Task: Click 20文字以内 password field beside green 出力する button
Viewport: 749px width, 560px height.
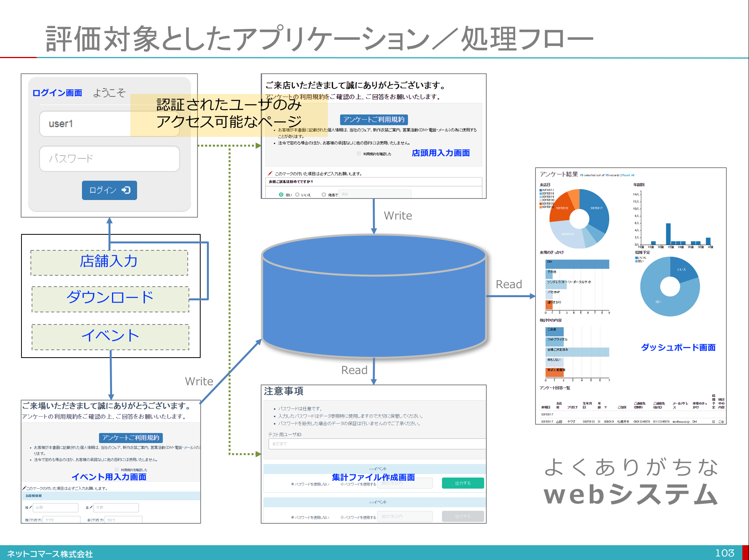Action: coord(405,483)
